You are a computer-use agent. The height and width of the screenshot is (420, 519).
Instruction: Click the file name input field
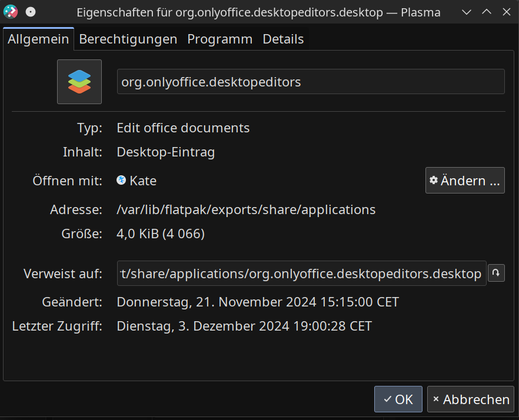tap(311, 82)
